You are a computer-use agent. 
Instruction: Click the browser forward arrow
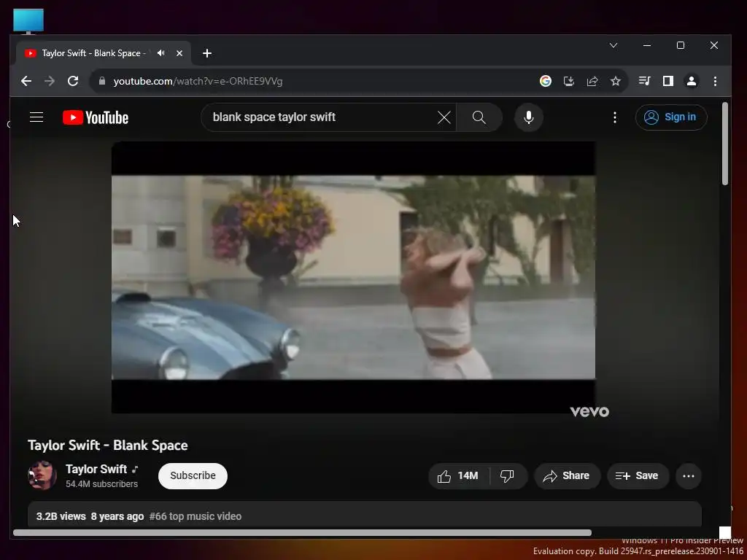click(x=50, y=81)
